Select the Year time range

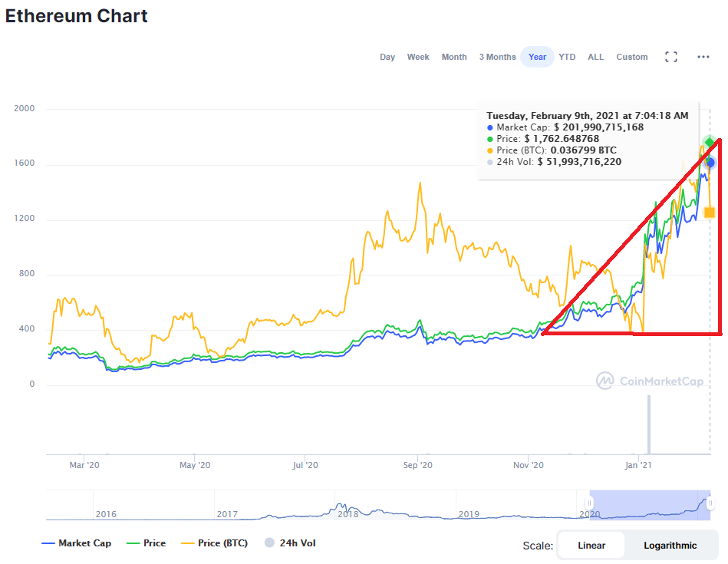[x=537, y=57]
